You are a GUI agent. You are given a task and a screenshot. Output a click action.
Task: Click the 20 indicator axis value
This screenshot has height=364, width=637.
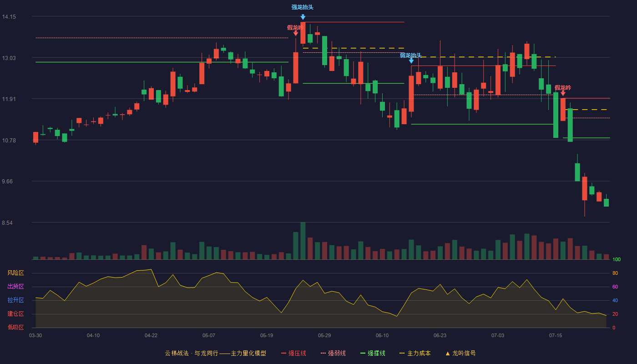click(615, 314)
